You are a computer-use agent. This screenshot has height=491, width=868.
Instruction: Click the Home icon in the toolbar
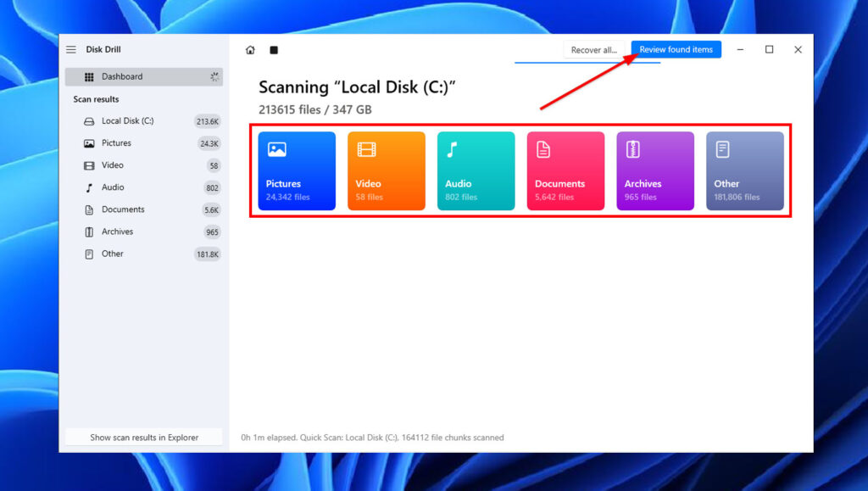[250, 50]
